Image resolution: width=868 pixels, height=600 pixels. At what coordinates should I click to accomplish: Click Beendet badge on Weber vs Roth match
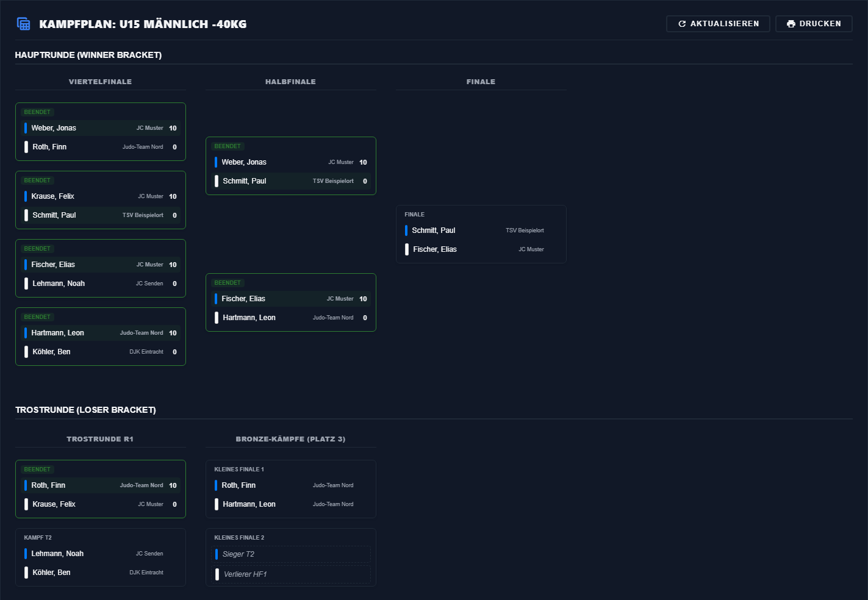click(37, 112)
